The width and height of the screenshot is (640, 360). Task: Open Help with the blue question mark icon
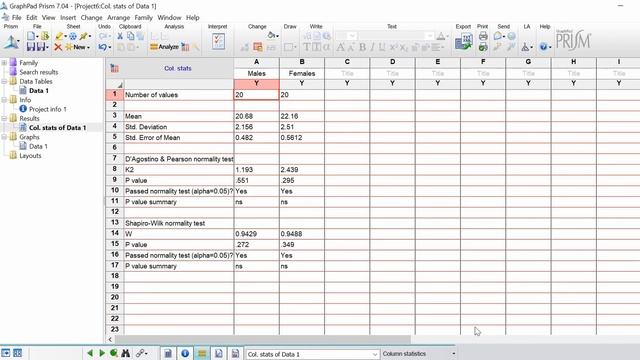543,47
